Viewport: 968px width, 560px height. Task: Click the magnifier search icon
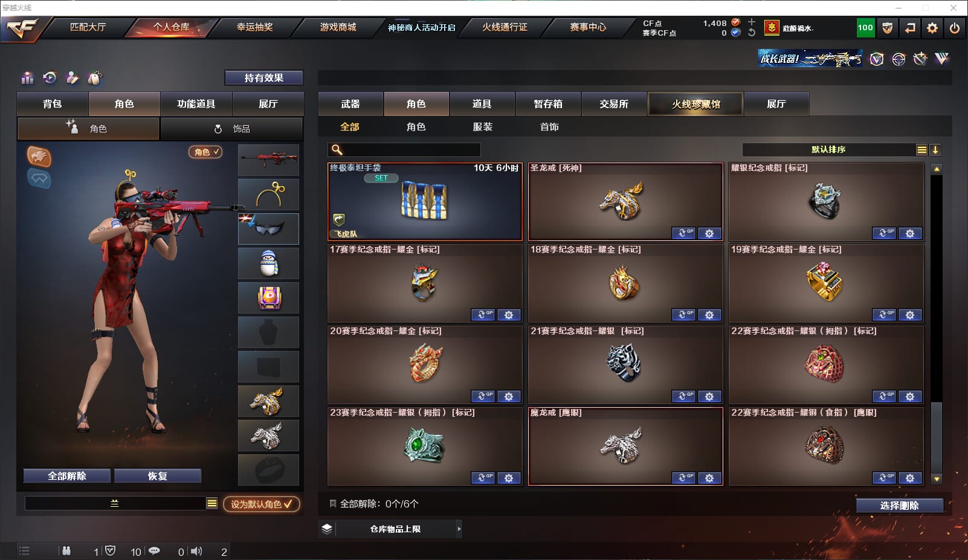(337, 149)
